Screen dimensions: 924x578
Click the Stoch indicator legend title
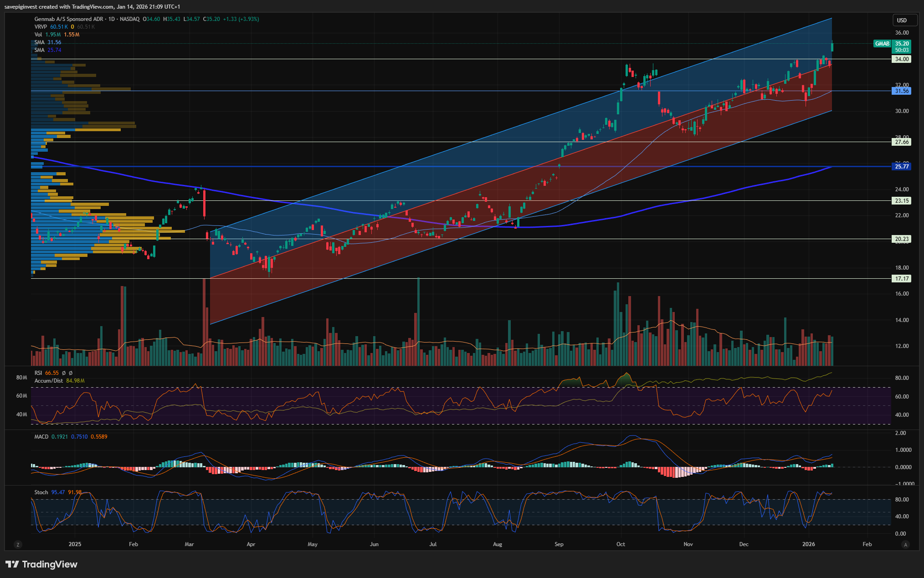[41, 492]
